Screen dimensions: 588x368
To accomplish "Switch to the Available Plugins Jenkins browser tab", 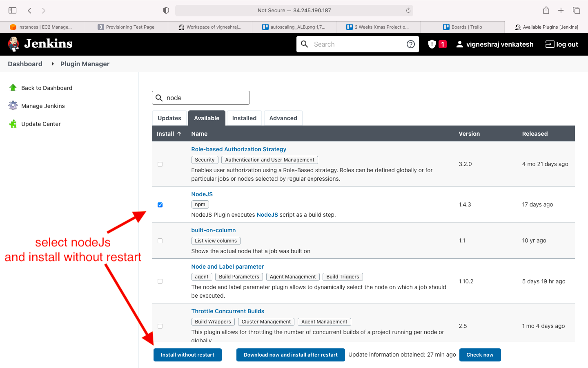I will click(x=546, y=27).
